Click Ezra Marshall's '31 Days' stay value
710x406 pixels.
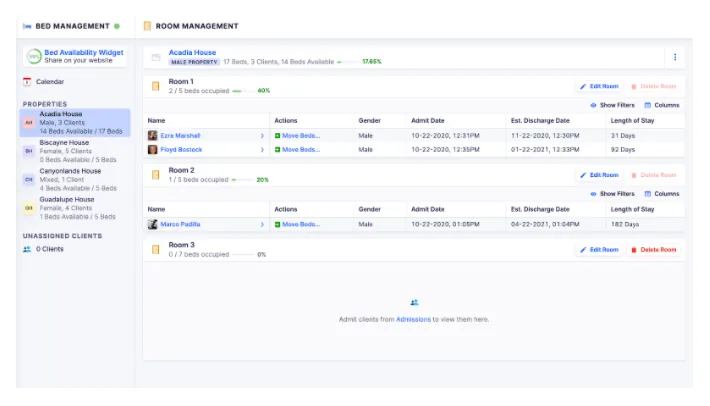coord(623,136)
